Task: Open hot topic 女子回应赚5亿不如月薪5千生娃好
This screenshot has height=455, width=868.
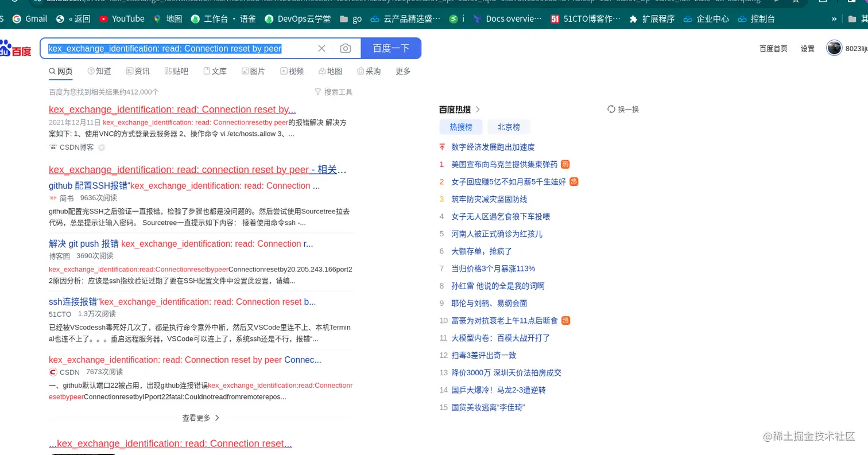Action: tap(509, 182)
